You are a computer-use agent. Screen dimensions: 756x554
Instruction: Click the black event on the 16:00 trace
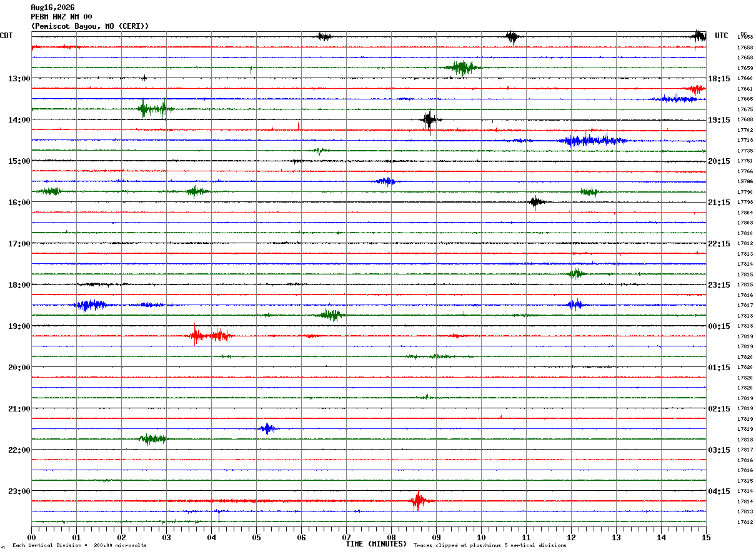click(x=536, y=202)
